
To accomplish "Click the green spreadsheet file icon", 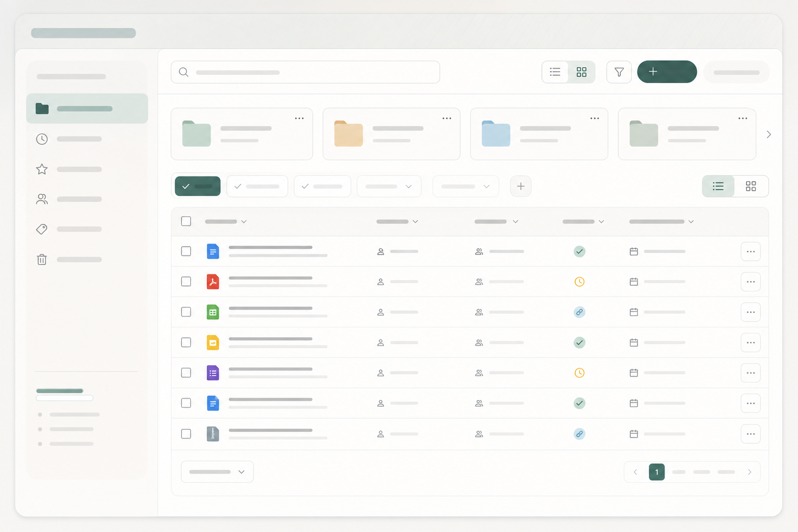I will point(212,312).
